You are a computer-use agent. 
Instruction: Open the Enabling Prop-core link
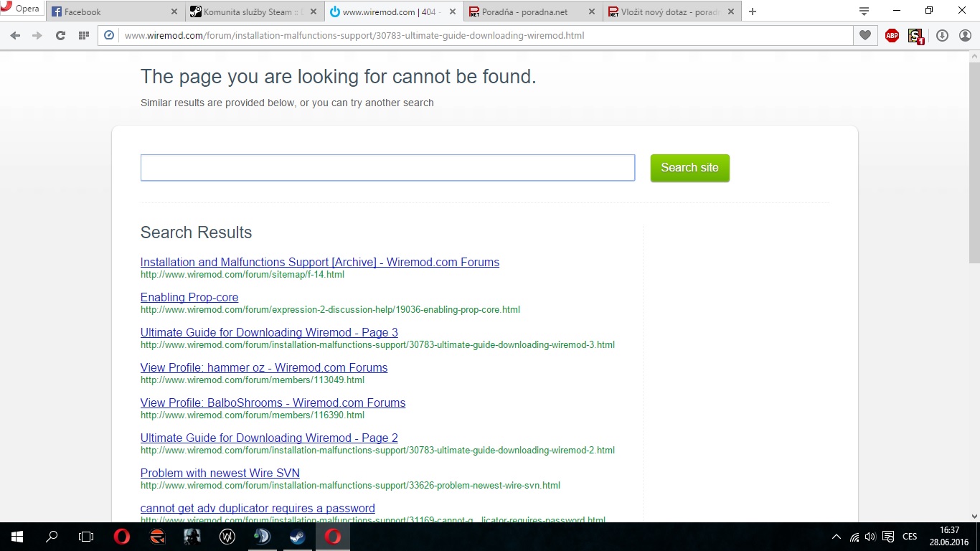click(x=189, y=297)
